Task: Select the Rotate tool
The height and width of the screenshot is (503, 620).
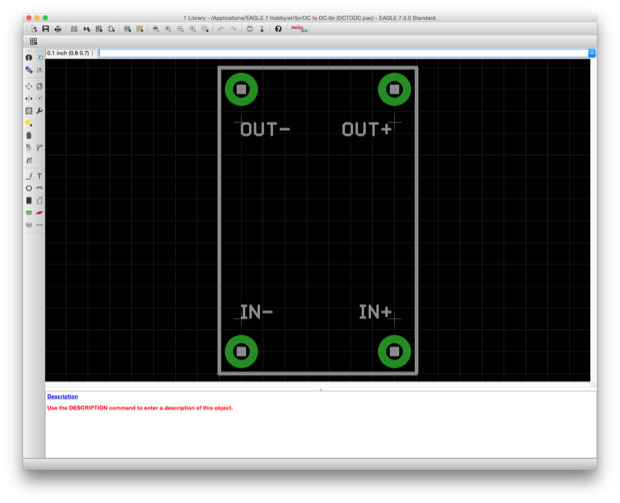Action: click(x=40, y=98)
